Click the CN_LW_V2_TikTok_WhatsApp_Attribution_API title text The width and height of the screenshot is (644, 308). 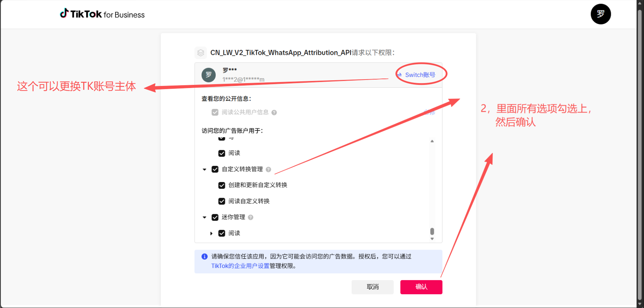(281, 53)
